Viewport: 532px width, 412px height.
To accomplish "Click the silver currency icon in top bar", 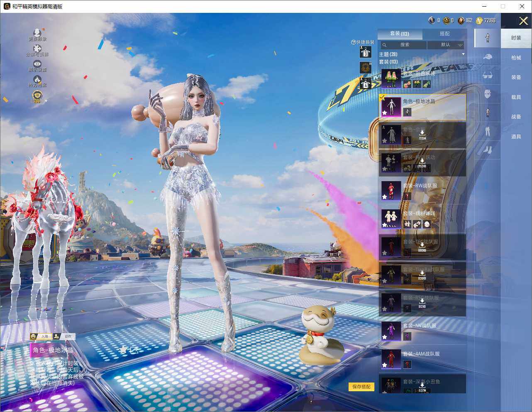I will click(432, 20).
